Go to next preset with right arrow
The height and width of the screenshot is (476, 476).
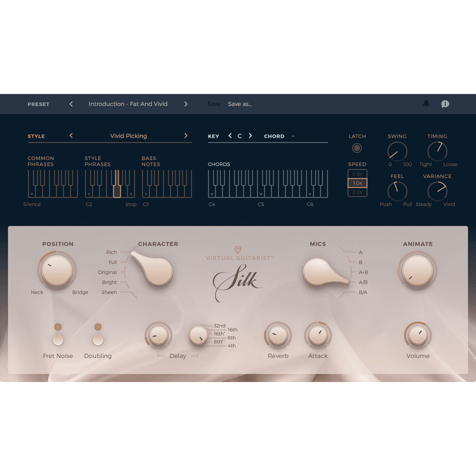(x=186, y=104)
